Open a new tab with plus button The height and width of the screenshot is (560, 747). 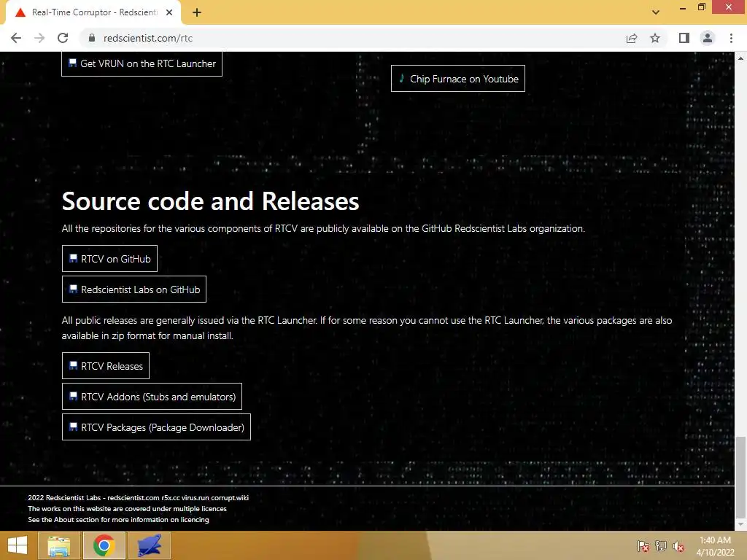pyautogui.click(x=197, y=13)
